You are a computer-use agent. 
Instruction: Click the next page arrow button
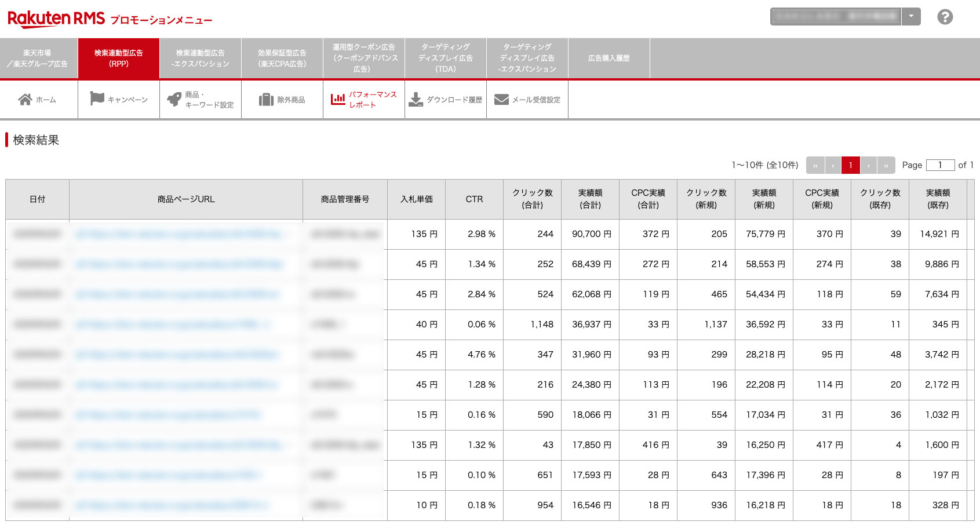coord(868,165)
